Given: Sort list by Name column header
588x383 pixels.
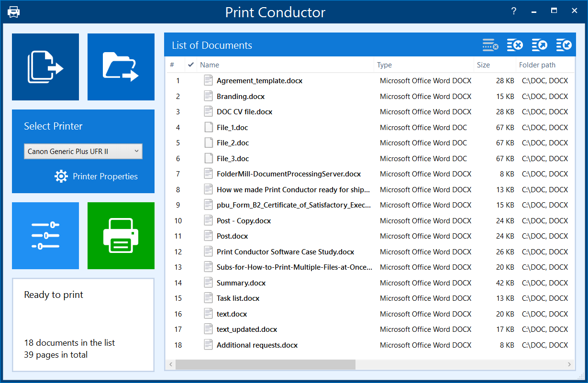Looking at the screenshot, I should tap(210, 65).
